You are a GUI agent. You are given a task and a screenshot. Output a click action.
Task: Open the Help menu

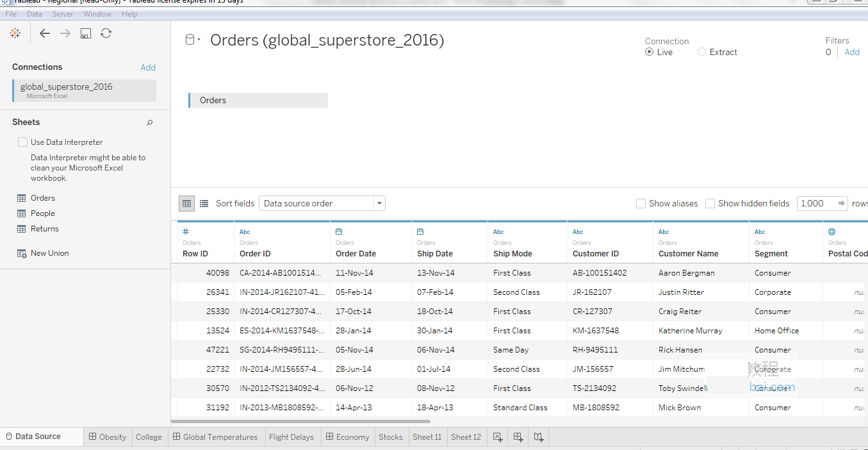click(129, 14)
